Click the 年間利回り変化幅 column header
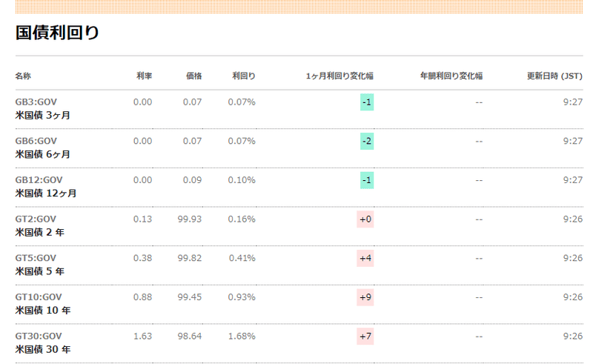The width and height of the screenshot is (593, 364). click(x=451, y=76)
